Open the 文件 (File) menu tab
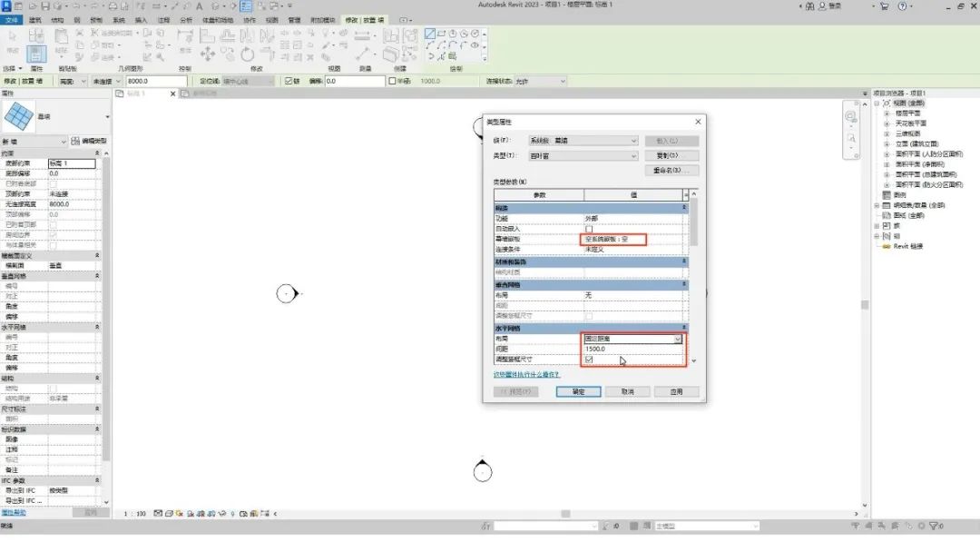This screenshot has width=980, height=552. point(11,21)
